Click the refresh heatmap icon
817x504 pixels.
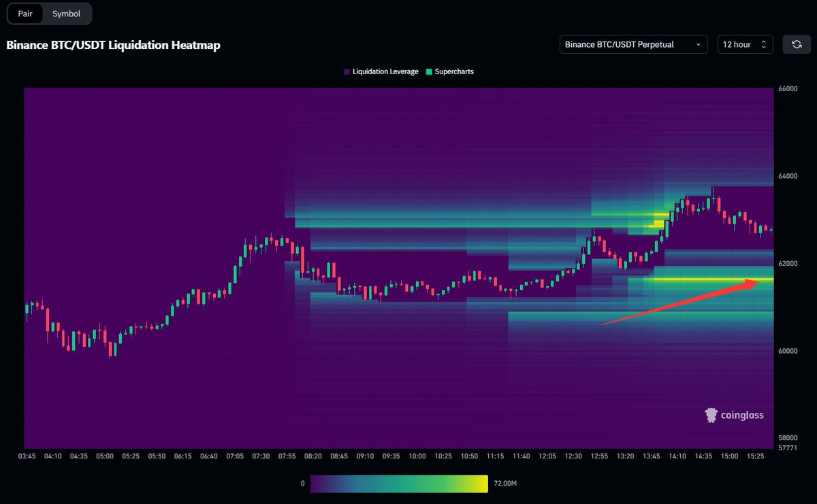[x=797, y=44]
